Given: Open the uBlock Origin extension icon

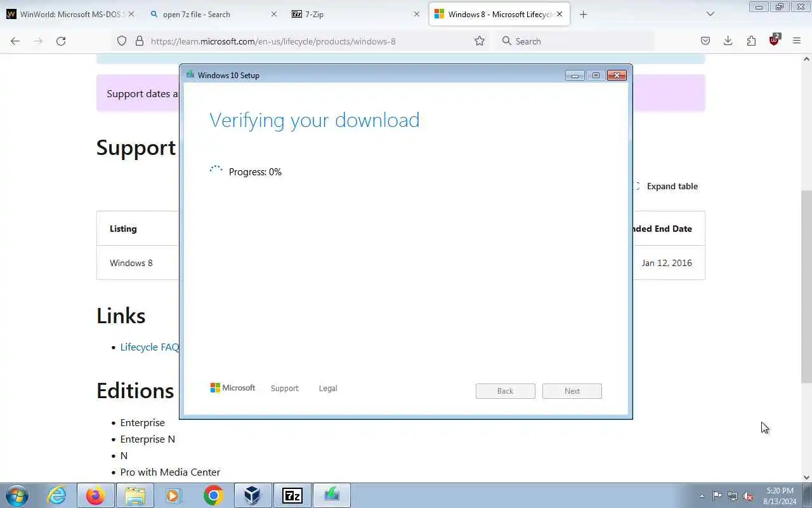Looking at the screenshot, I should pyautogui.click(x=774, y=40).
